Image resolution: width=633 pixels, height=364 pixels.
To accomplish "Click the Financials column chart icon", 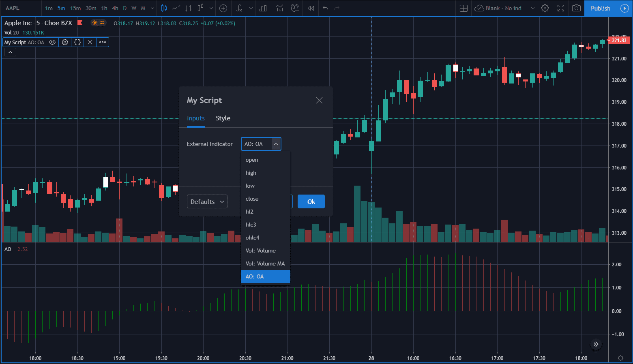I will point(262,8).
